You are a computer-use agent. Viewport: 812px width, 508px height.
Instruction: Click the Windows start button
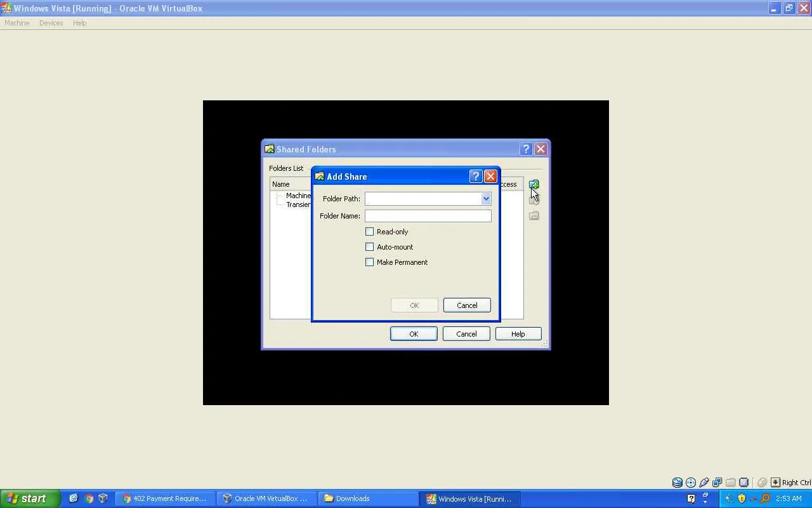[x=30, y=498]
